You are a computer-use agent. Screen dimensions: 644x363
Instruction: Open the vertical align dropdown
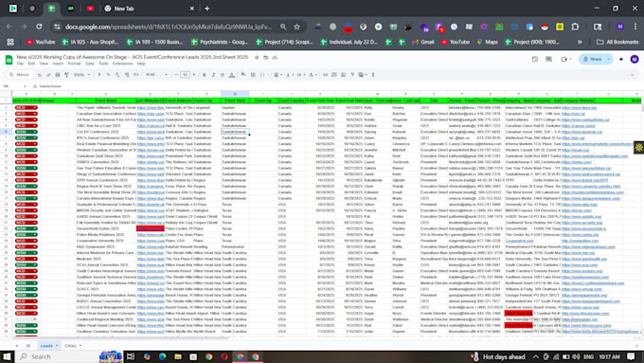(x=289, y=75)
